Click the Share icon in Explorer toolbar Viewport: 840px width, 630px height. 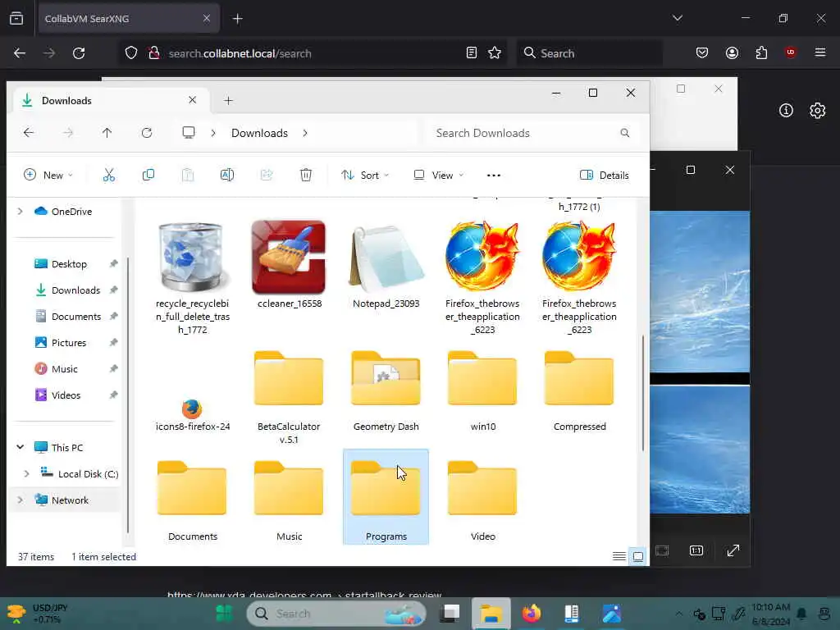267,176
